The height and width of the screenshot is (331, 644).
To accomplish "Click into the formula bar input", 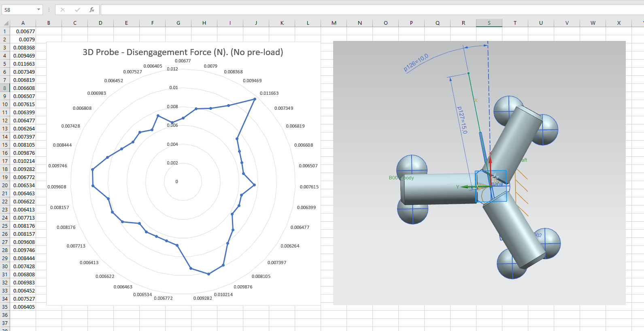I will [x=372, y=10].
